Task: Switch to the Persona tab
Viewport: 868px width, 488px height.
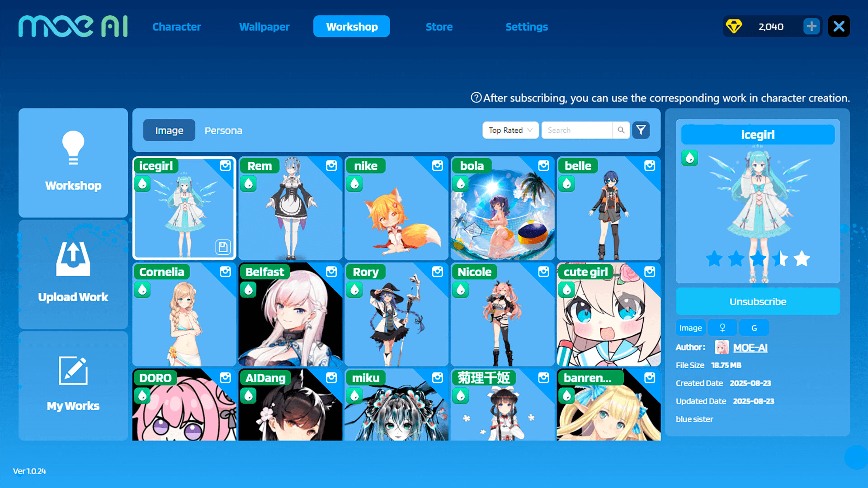Action: (223, 130)
